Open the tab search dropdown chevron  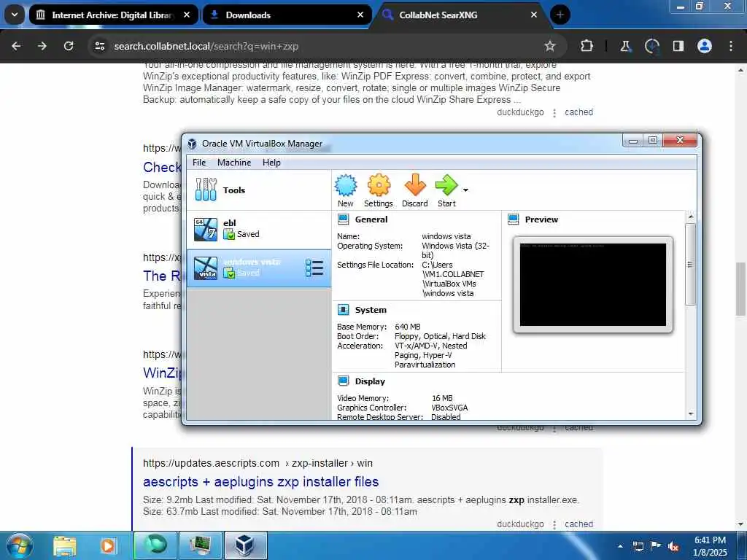coord(15,15)
